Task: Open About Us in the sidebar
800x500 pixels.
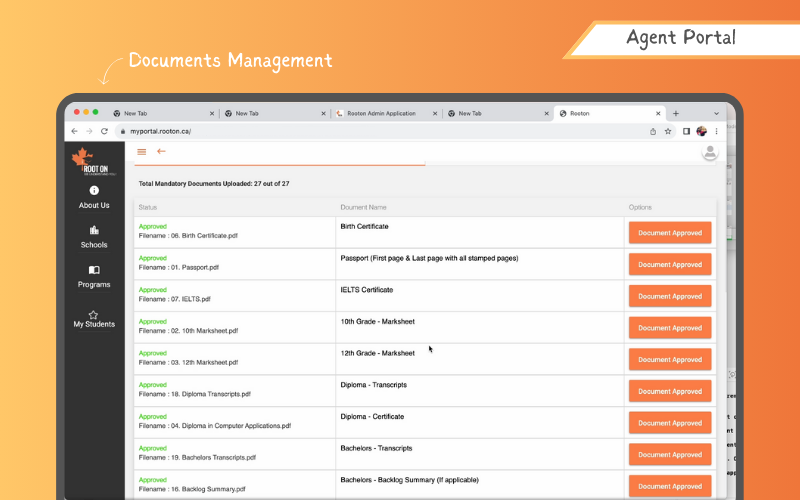Action: [x=94, y=197]
